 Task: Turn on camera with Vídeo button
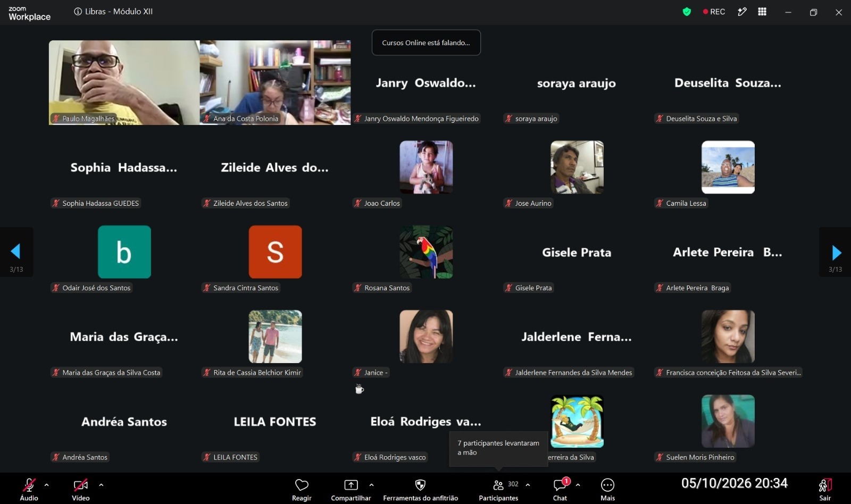80,489
